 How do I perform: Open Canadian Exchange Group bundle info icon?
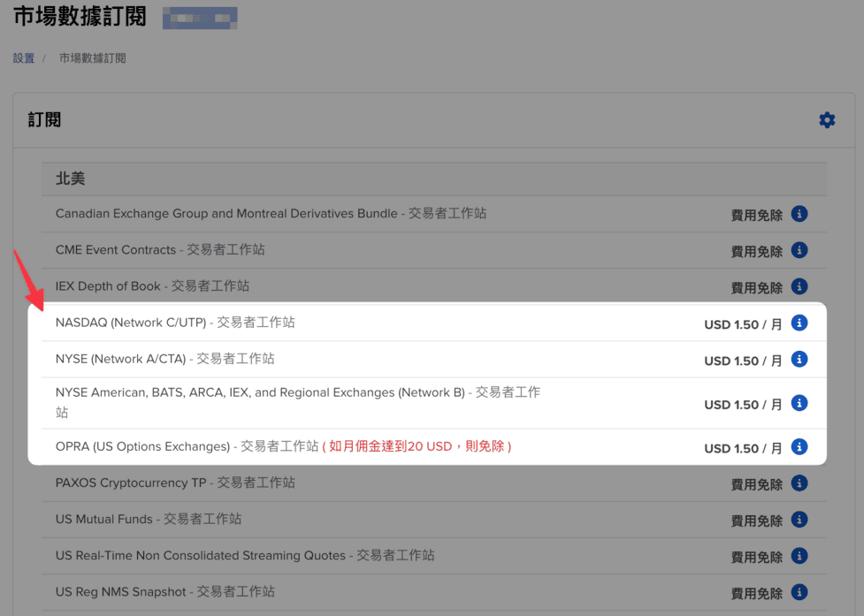click(x=799, y=213)
